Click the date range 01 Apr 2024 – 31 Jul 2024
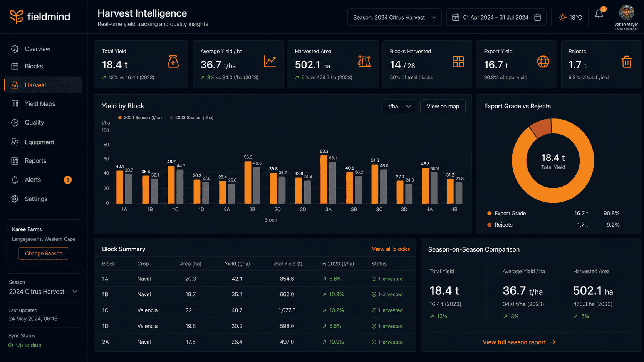The height and width of the screenshot is (362, 644). click(496, 17)
